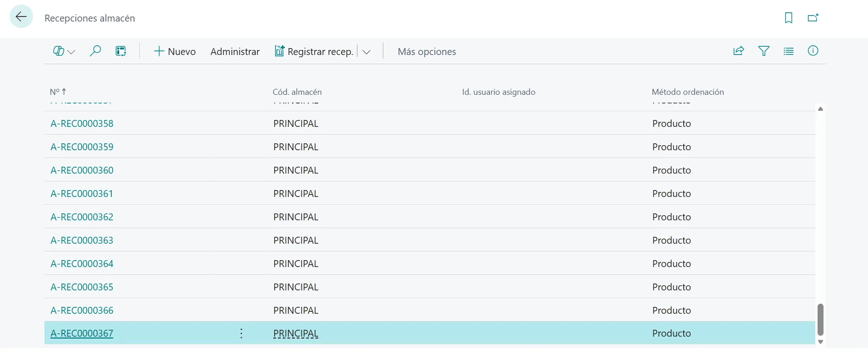Toggle the filter pane funnel icon
This screenshot has width=868, height=360.
763,51
